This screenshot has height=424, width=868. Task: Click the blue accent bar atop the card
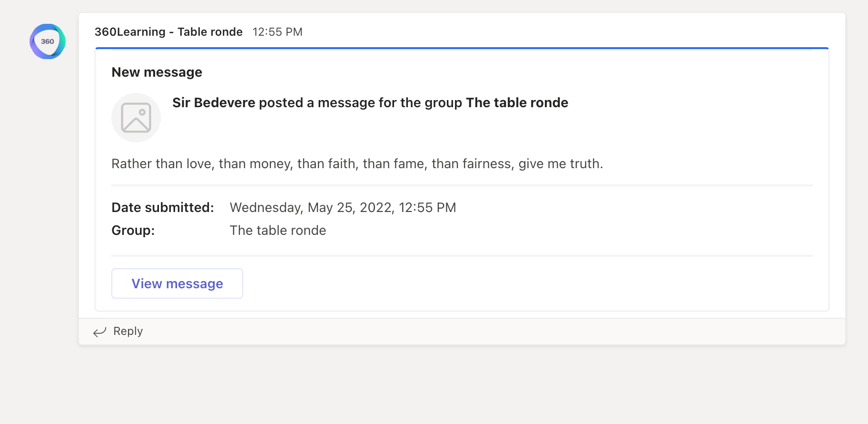pos(462,48)
